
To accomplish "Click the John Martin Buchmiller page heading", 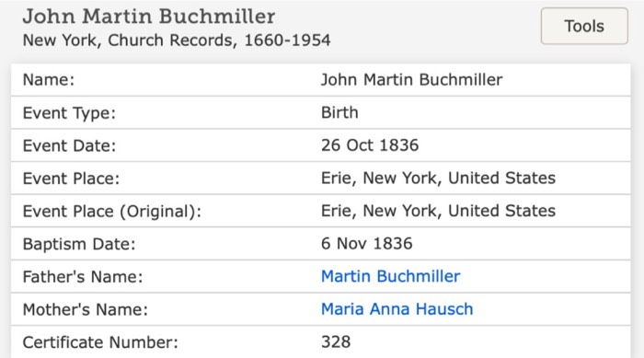I will click(x=149, y=17).
